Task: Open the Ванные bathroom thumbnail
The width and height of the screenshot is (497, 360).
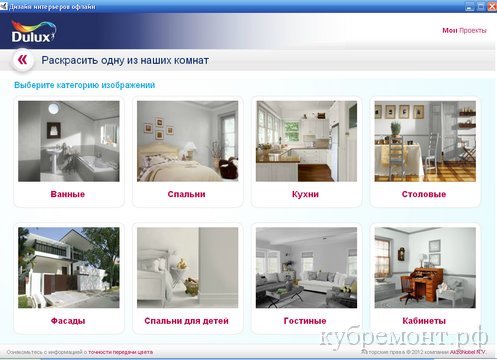Action: (69, 141)
